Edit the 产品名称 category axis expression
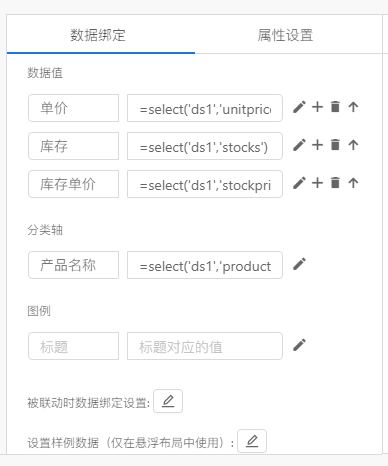 click(x=299, y=264)
